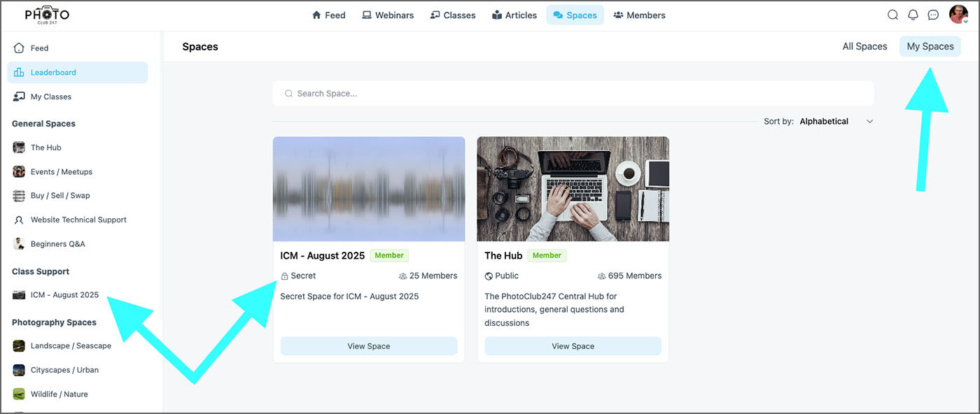Click the Photography Spaces sidebar heading
The width and height of the screenshot is (980, 414).
pyautogui.click(x=54, y=322)
